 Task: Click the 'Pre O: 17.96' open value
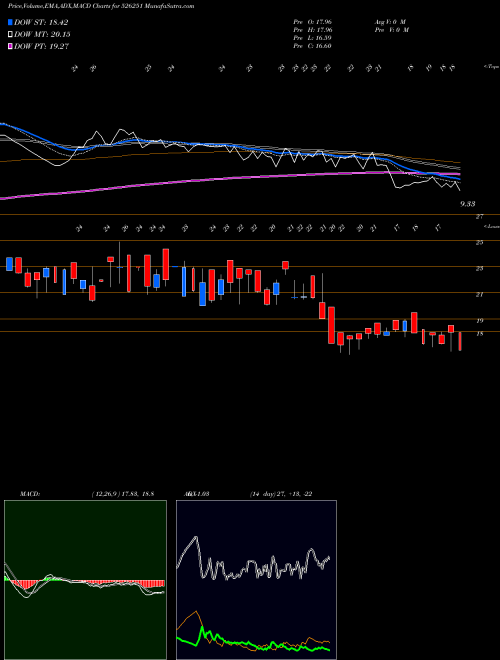click(x=313, y=21)
